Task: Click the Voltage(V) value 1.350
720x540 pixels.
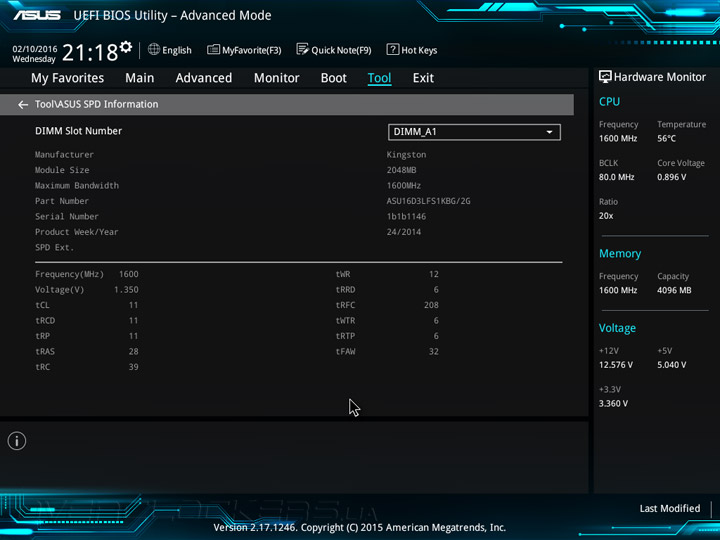Action: pyautogui.click(x=126, y=290)
